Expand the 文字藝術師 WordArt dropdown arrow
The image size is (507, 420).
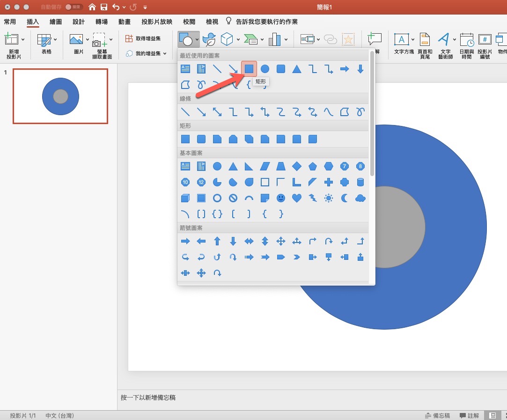(454, 39)
